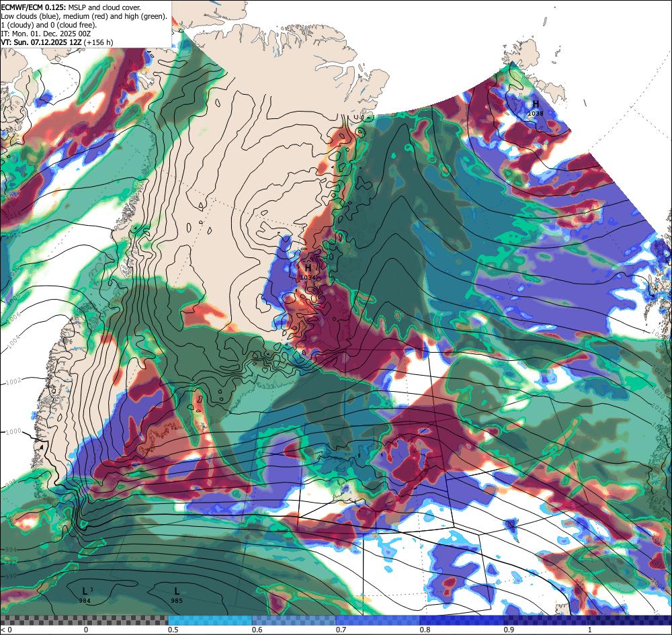Click the 1002 isobar label
This screenshot has height=635, width=672.
click(x=13, y=382)
